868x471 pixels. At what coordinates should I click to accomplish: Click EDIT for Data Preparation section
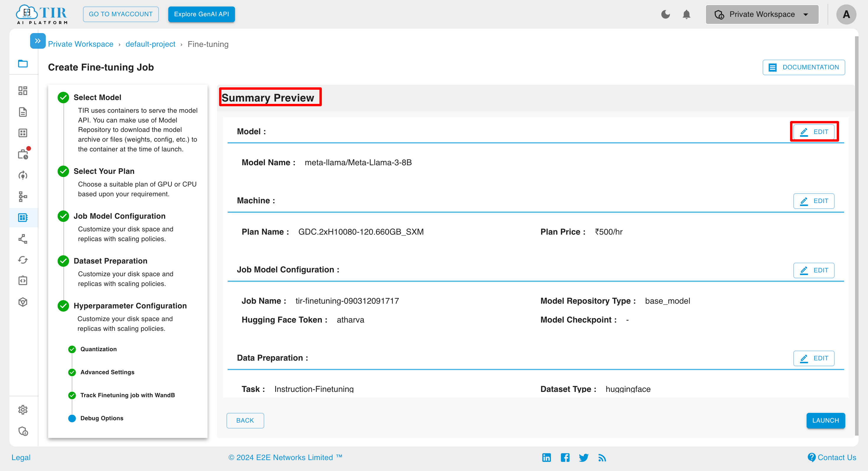click(x=814, y=358)
